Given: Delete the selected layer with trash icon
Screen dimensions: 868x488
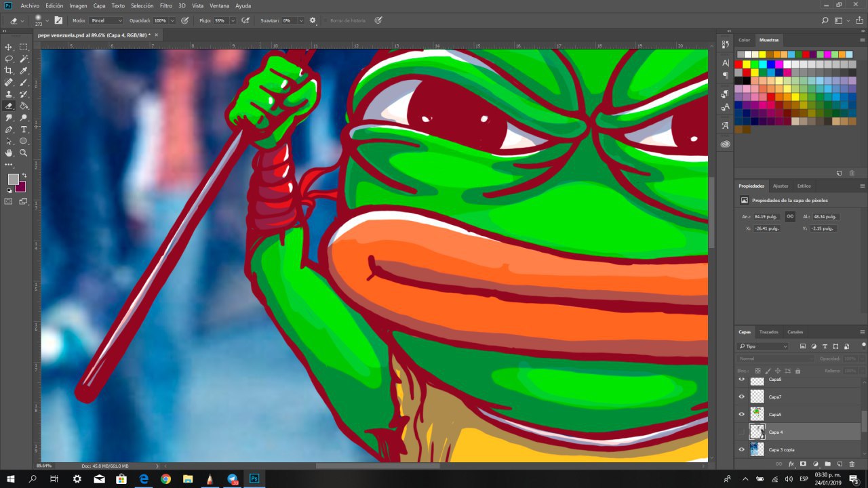Looking at the screenshot, I should pos(852,464).
